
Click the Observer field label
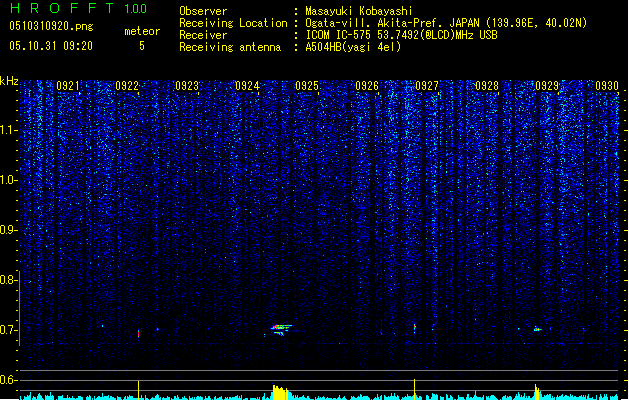[203, 11]
